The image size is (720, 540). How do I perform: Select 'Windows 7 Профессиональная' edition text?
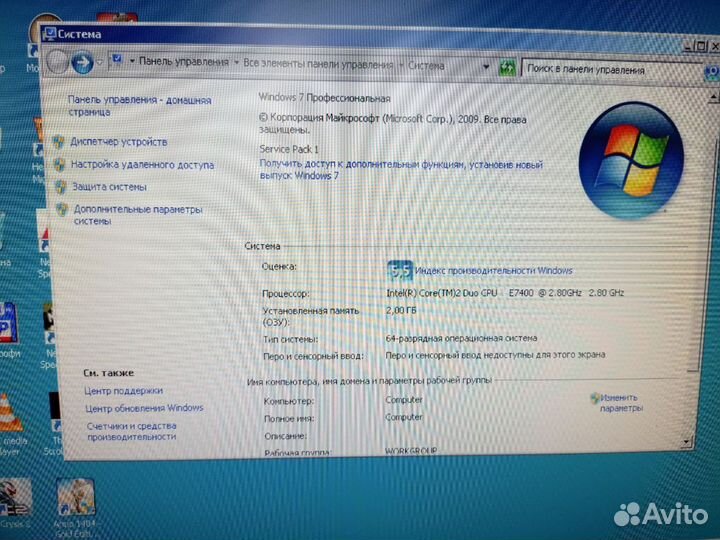[324, 98]
